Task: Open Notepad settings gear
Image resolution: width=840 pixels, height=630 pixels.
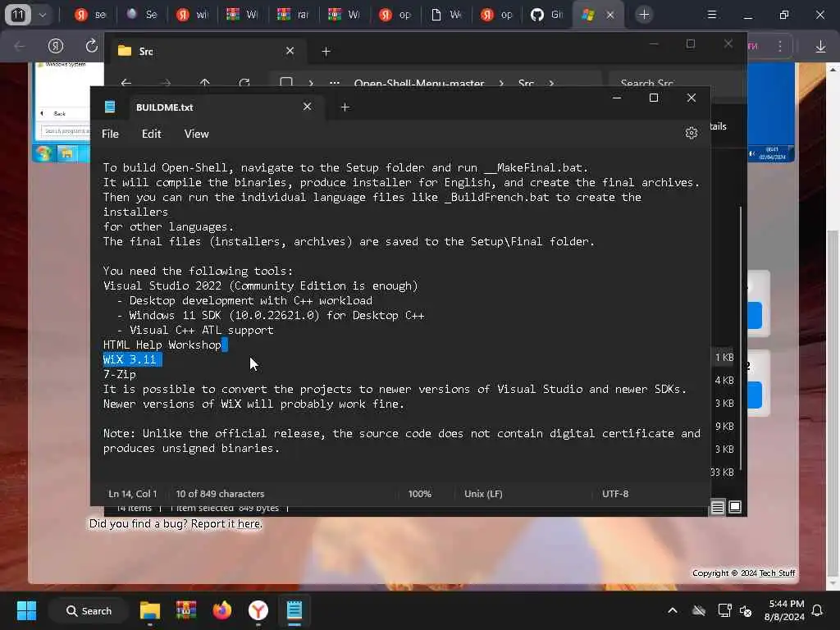Action: point(691,133)
